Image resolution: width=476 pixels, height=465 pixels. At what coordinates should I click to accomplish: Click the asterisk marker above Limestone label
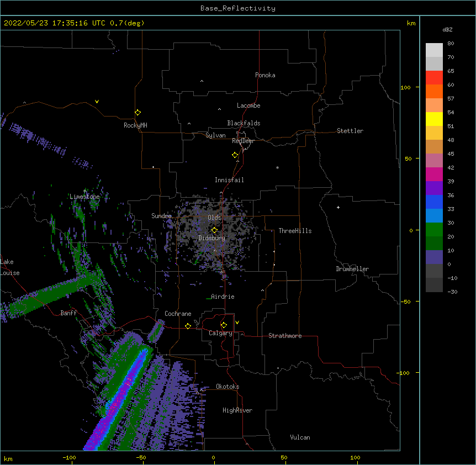point(84,191)
